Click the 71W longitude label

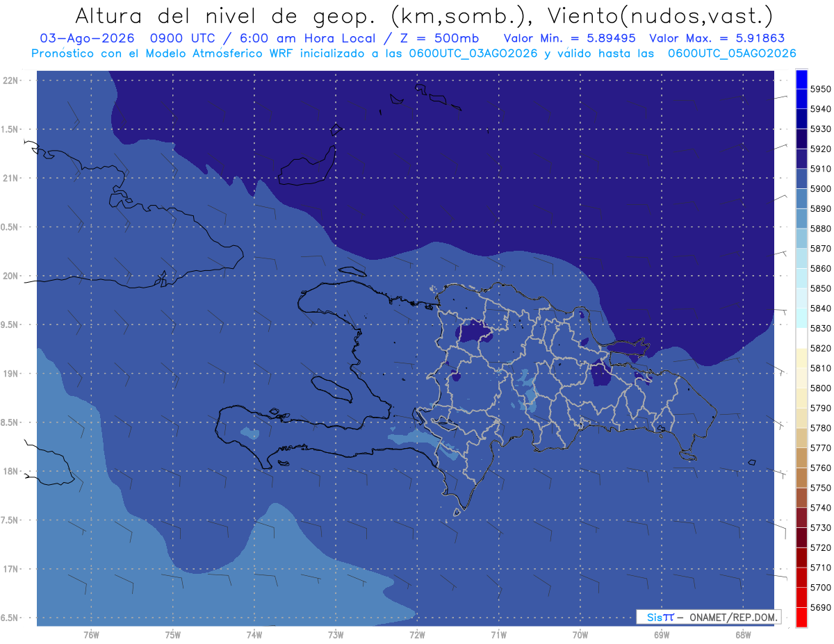tap(498, 635)
